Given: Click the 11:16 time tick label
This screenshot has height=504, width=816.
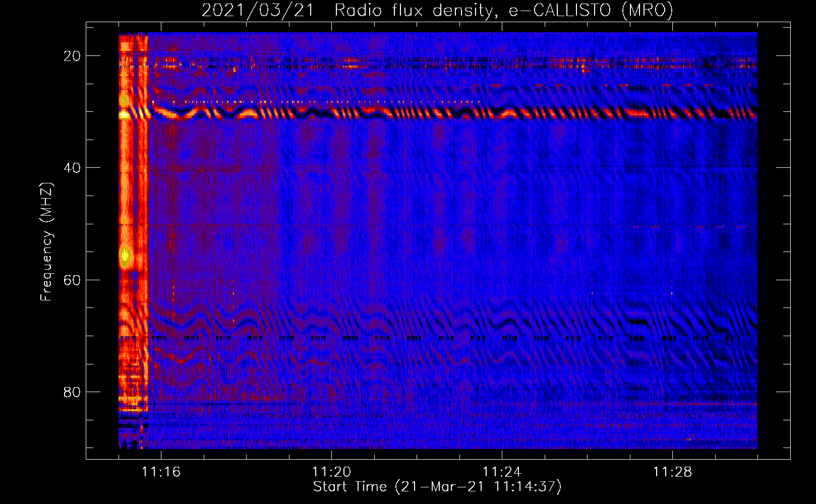Looking at the screenshot, I should pyautogui.click(x=161, y=472).
